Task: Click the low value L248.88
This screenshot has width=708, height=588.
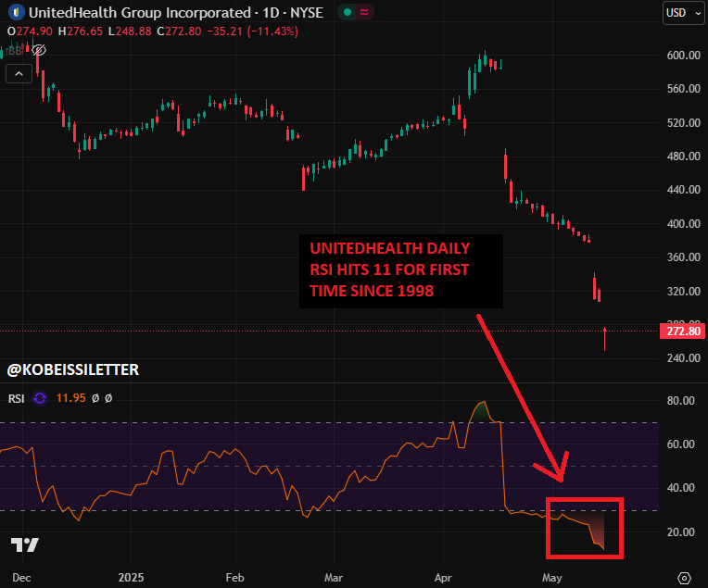Action: click(x=130, y=31)
